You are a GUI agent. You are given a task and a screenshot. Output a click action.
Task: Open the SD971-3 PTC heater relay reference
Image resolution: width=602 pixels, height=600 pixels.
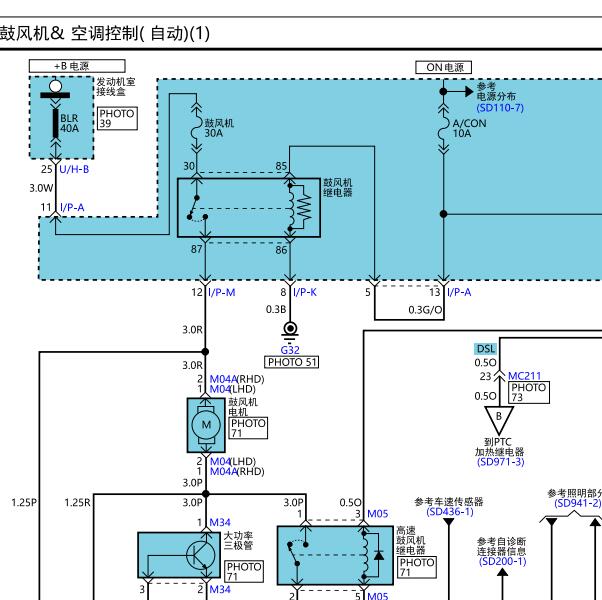tap(501, 462)
